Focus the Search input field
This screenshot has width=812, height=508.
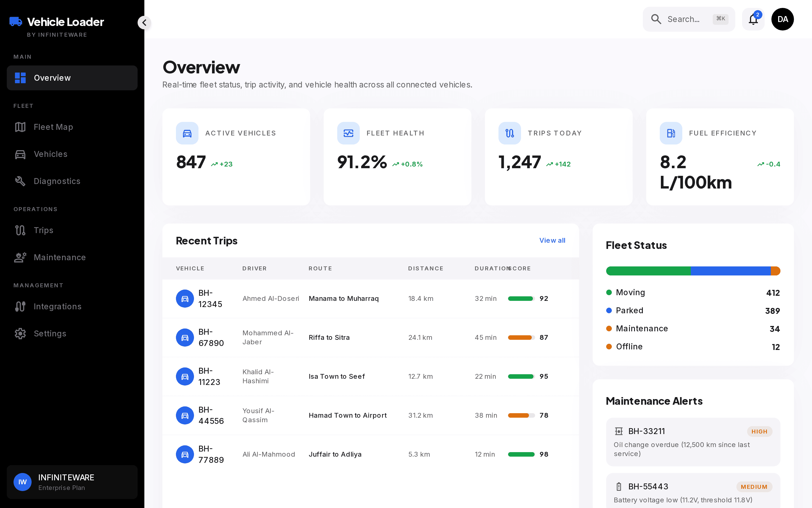(689, 19)
